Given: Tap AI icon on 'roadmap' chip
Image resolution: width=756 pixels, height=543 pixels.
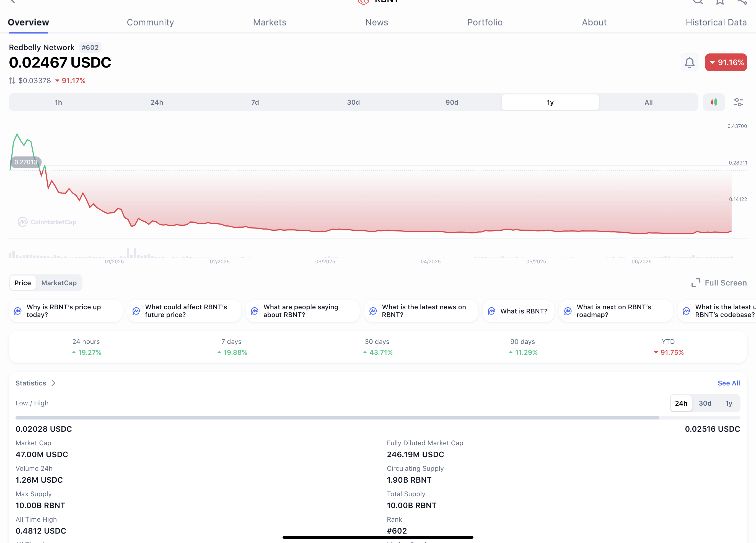Looking at the screenshot, I should 568,311.
